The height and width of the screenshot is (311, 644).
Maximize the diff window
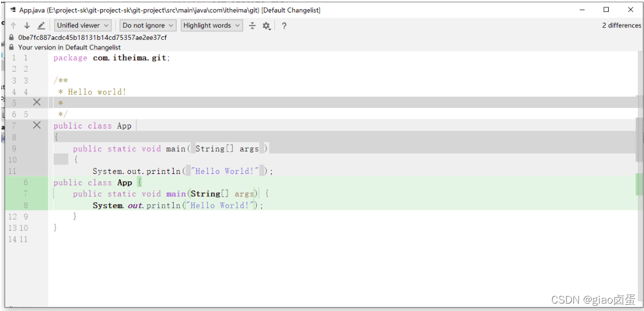(606, 10)
